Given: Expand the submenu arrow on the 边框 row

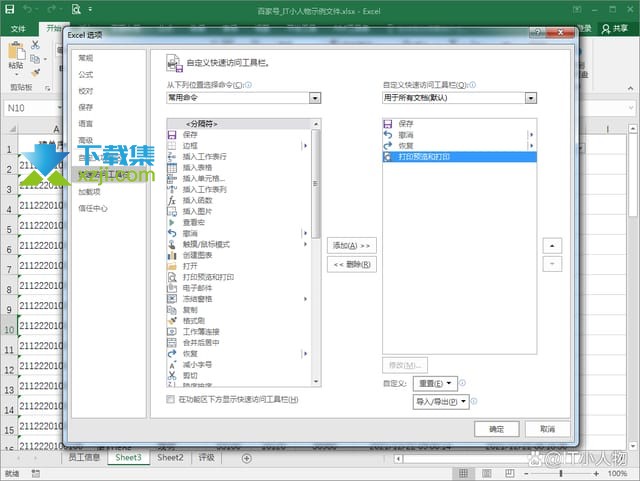Looking at the screenshot, I should point(305,146).
